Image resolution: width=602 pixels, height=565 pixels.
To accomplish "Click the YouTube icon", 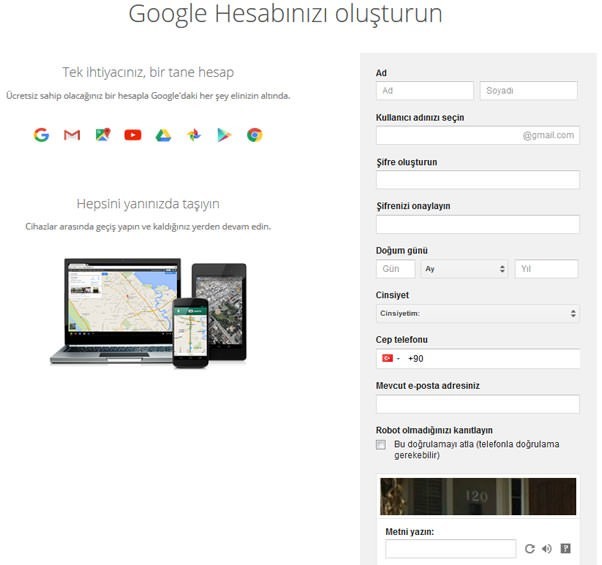I will coord(133,135).
